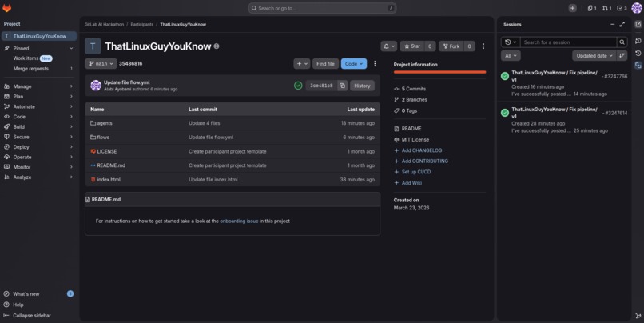This screenshot has width=644, height=323.
Task: Open project more-actions kebab beside Fork
Action: click(483, 46)
